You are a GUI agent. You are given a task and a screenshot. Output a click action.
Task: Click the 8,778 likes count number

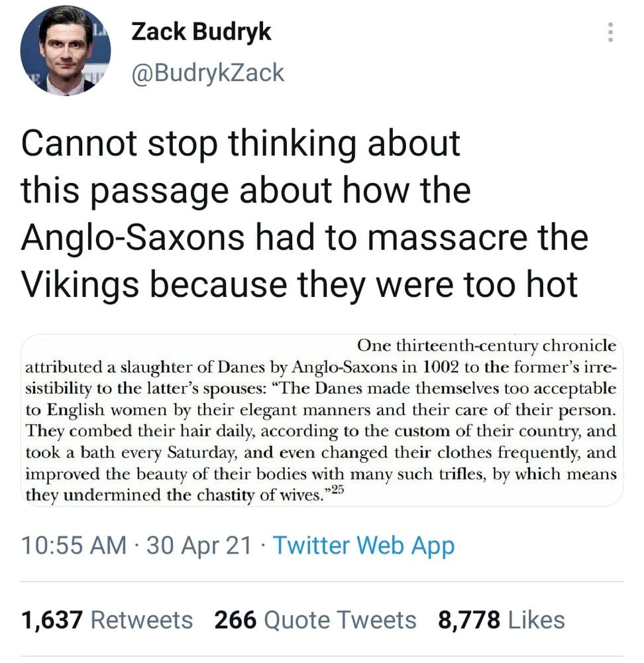point(468,620)
